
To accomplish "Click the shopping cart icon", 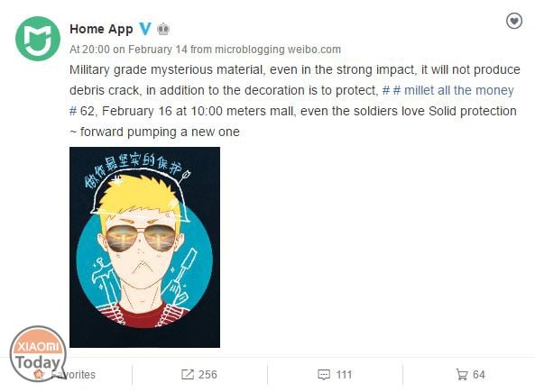I will point(462,374).
